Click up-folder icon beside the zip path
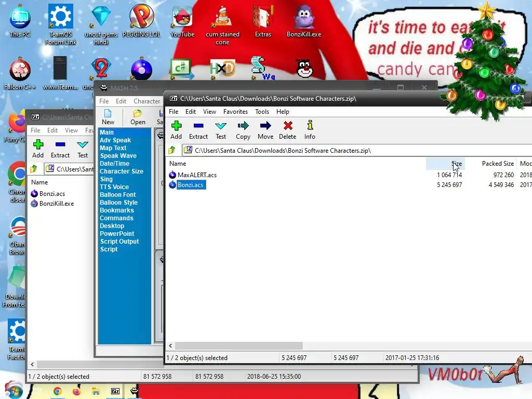This screenshot has width=532, height=399. pos(172,150)
